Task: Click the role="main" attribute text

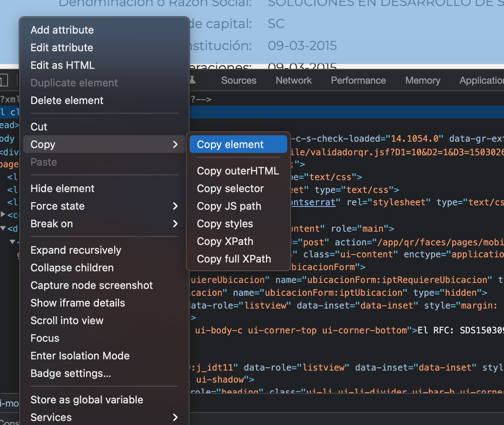Action: pos(360,229)
